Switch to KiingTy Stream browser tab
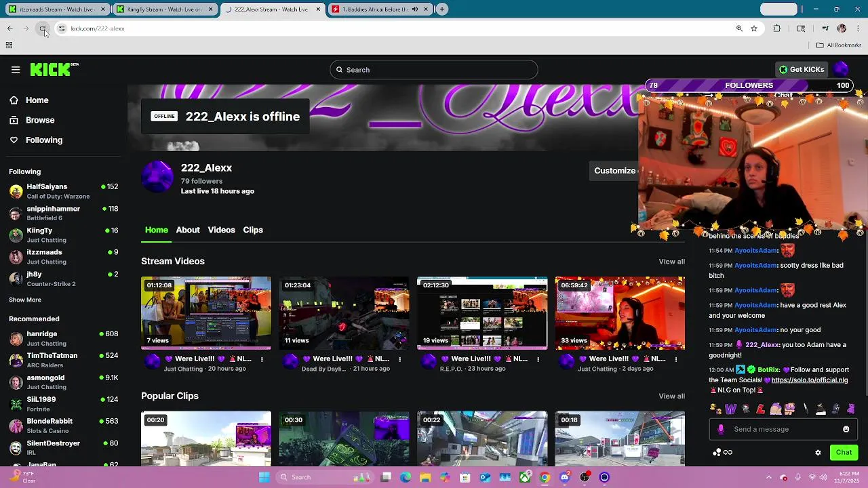The image size is (868, 488). 165,9
